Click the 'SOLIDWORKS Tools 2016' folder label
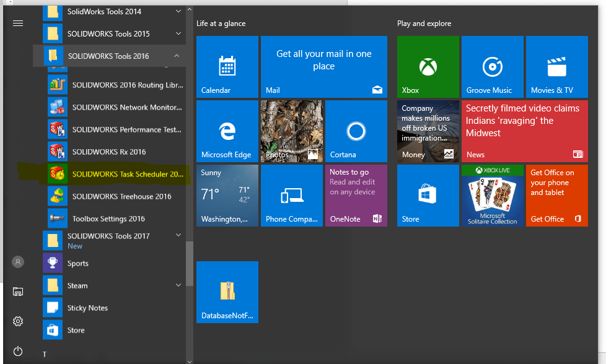 pos(108,56)
